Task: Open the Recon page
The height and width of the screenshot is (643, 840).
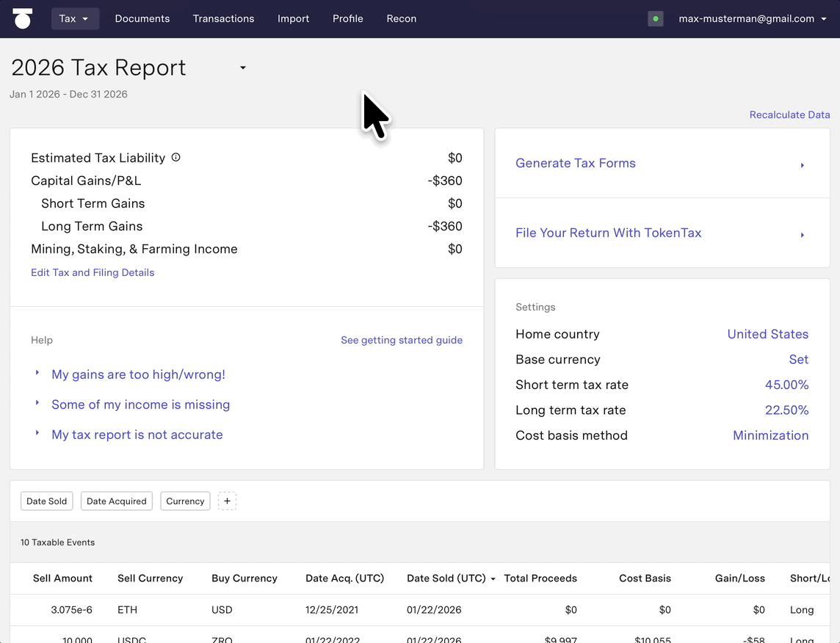Action: pyautogui.click(x=401, y=19)
